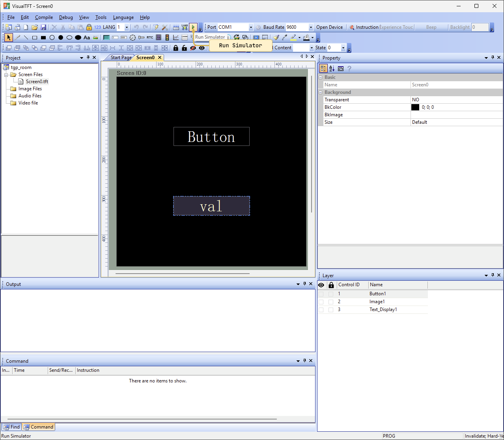
Task: Collapse the Screen Files tree folder
Action: coord(6,75)
